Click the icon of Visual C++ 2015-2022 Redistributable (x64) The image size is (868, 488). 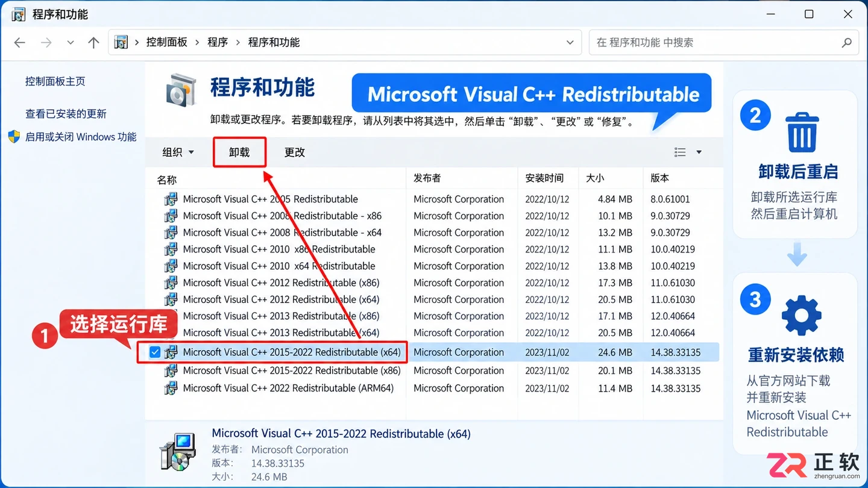[171, 352]
